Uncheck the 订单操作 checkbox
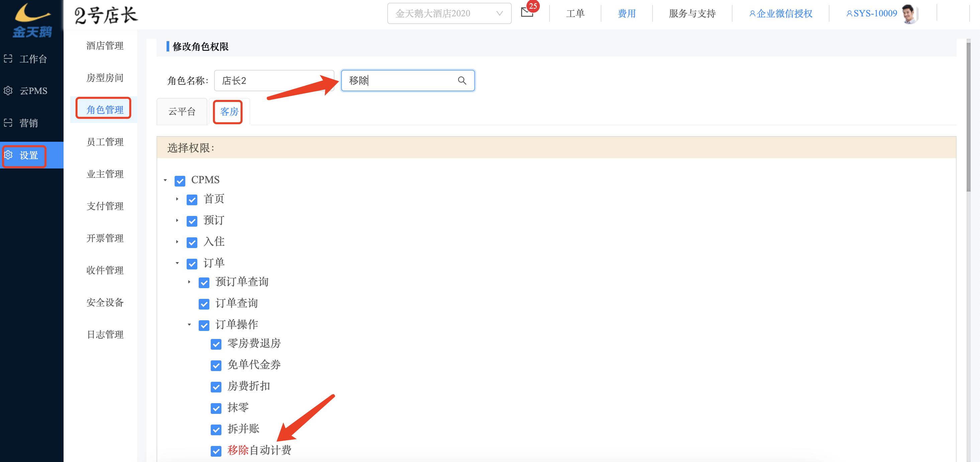Screen dimensions: 980x462 point(204,325)
